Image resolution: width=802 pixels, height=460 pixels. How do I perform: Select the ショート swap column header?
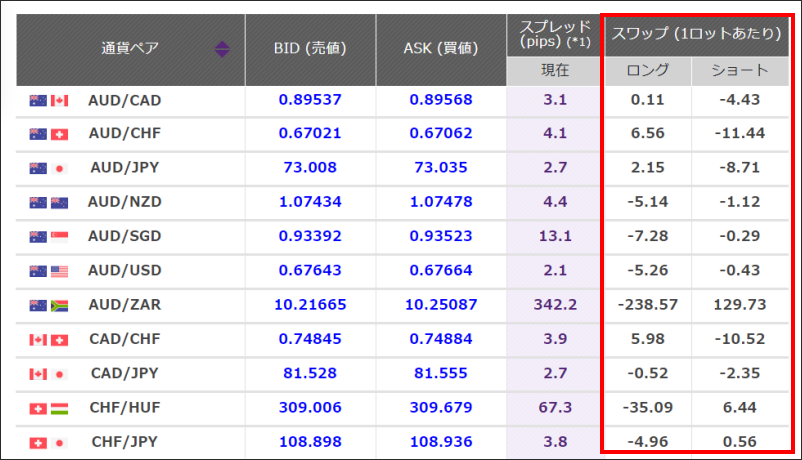point(740,70)
